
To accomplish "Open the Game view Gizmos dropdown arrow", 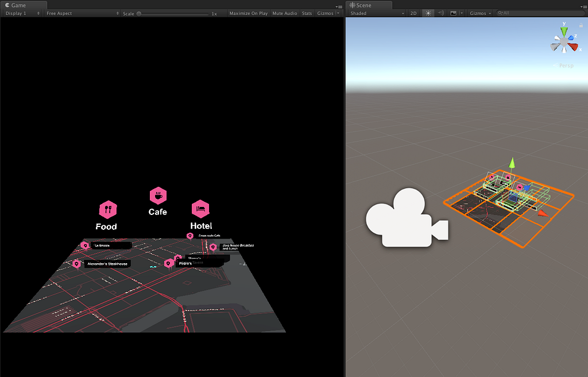I will (x=338, y=14).
